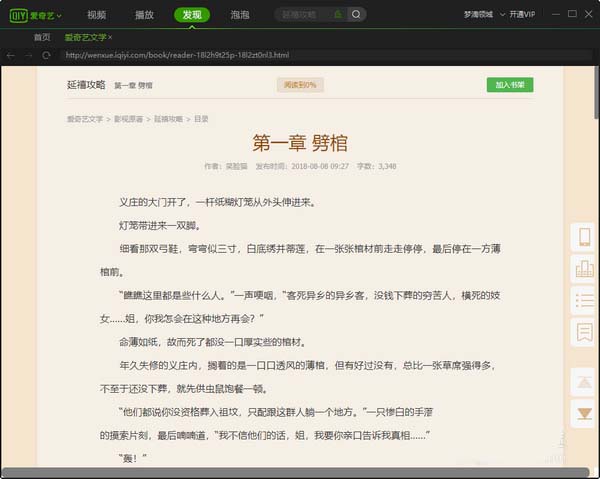Open the 视频 menu tab

(x=96, y=15)
